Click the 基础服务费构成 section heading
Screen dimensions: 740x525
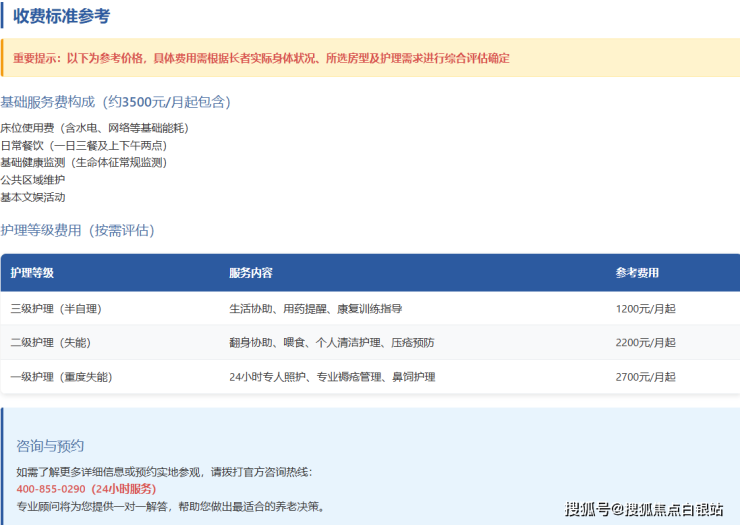(115, 102)
